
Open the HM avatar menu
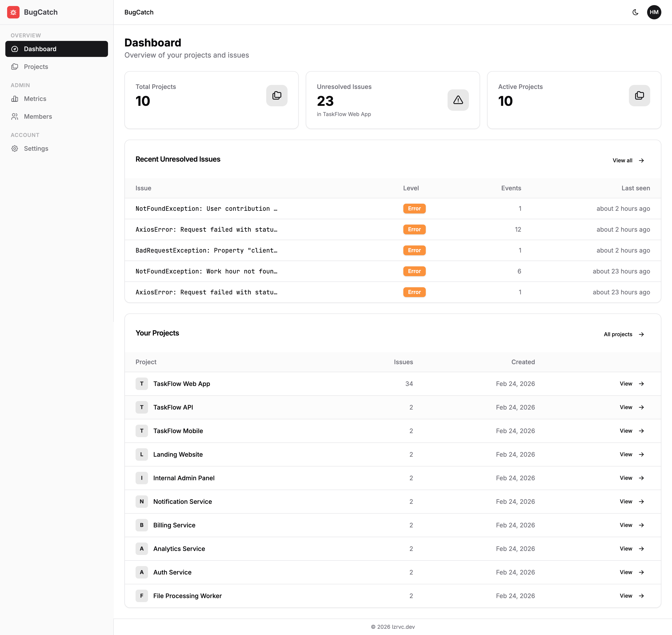click(x=654, y=12)
